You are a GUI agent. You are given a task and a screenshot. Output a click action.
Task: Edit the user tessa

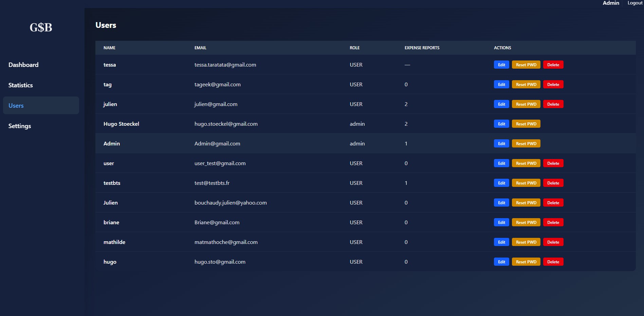[x=501, y=65]
